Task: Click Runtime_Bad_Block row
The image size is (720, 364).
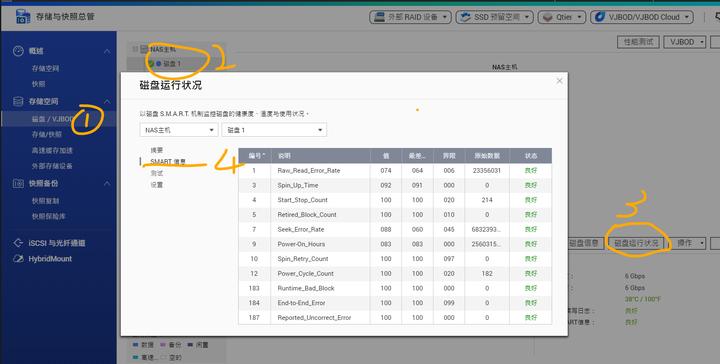Action: point(395,288)
